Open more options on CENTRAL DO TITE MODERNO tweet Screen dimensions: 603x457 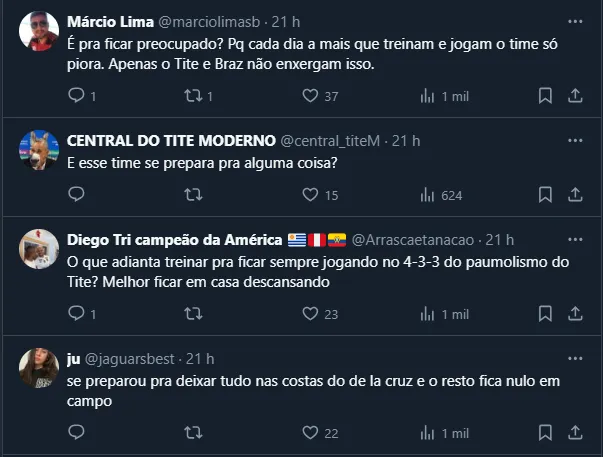[574, 139]
